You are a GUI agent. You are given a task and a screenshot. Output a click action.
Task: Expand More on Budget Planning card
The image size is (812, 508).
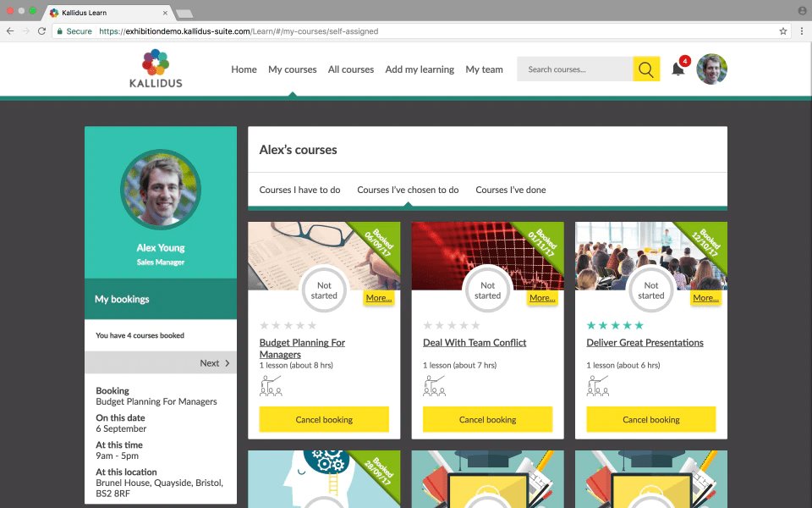(x=378, y=298)
